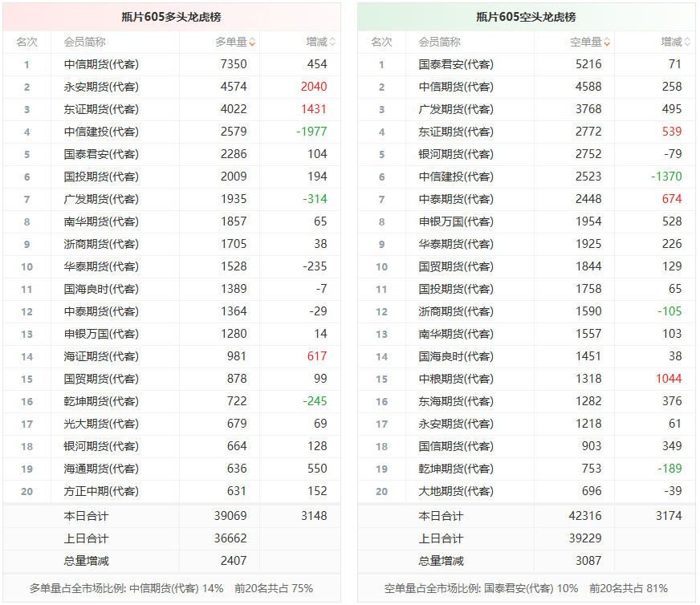Click red 2040 increase value
Screen dimensions: 700x605
tap(314, 87)
